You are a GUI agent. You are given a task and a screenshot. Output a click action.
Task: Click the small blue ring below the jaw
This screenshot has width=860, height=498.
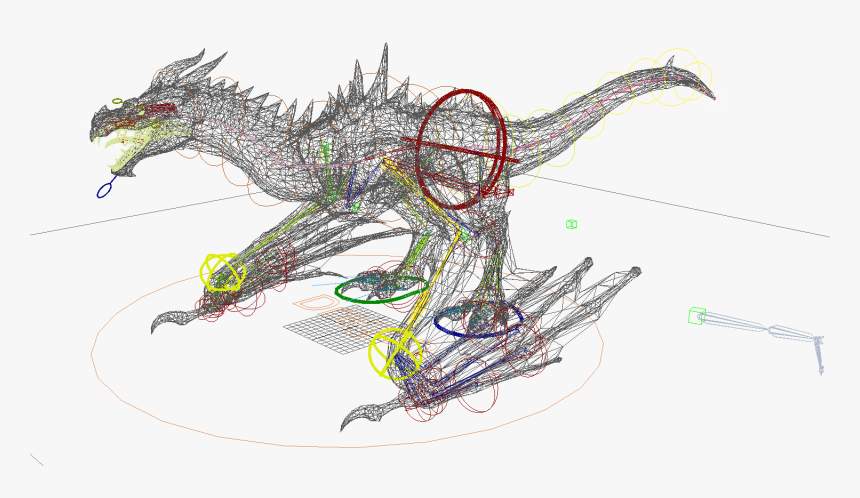coord(104,190)
